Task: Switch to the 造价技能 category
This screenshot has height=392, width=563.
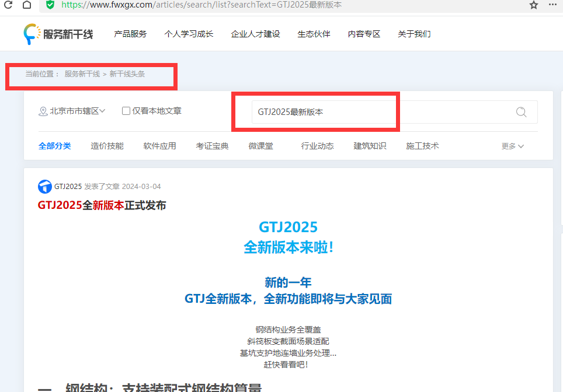Action: (107, 146)
